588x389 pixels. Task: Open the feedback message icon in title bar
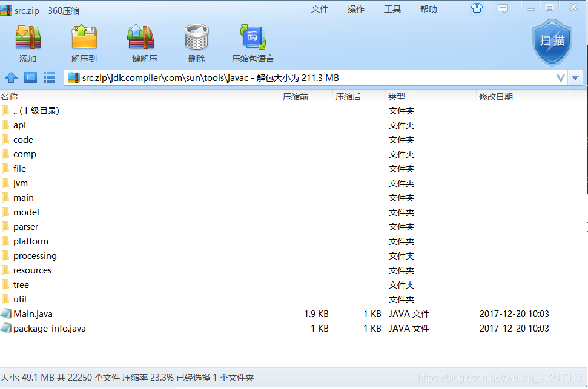coord(503,8)
